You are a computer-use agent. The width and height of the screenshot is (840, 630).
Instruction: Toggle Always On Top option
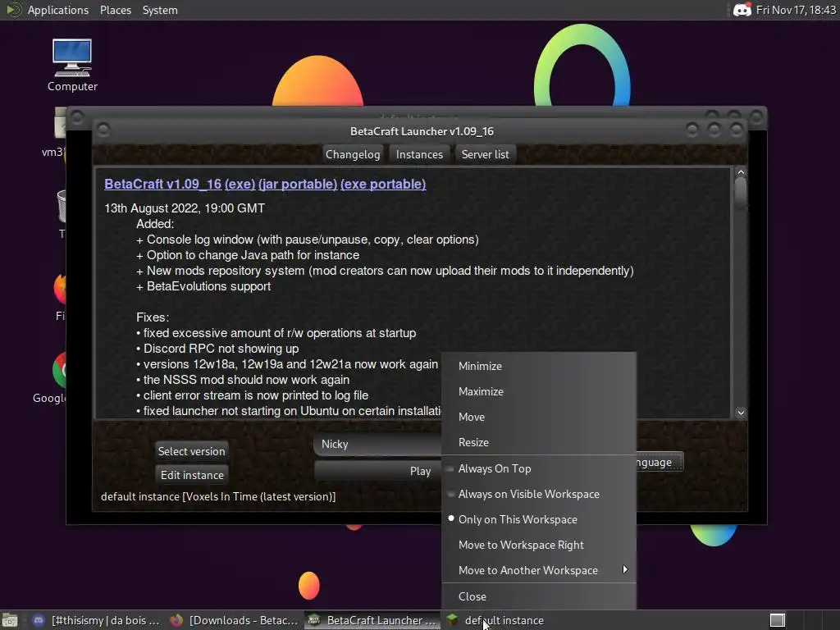539,468
